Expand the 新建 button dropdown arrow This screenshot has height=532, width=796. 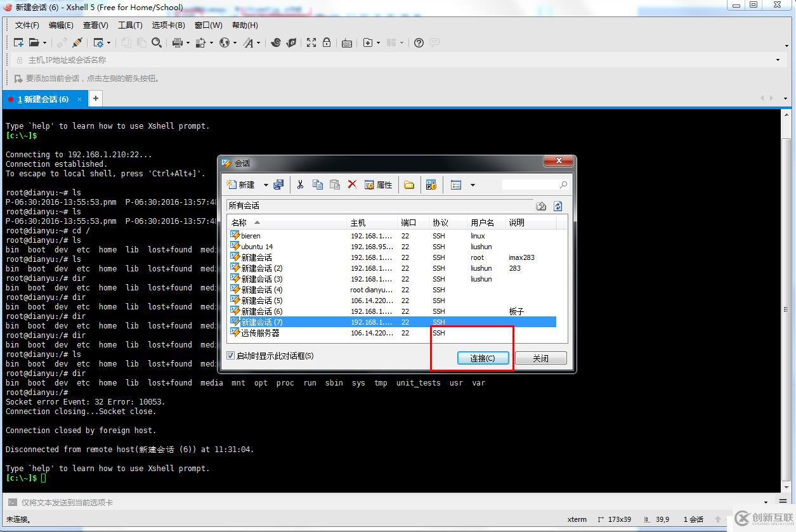click(266, 185)
